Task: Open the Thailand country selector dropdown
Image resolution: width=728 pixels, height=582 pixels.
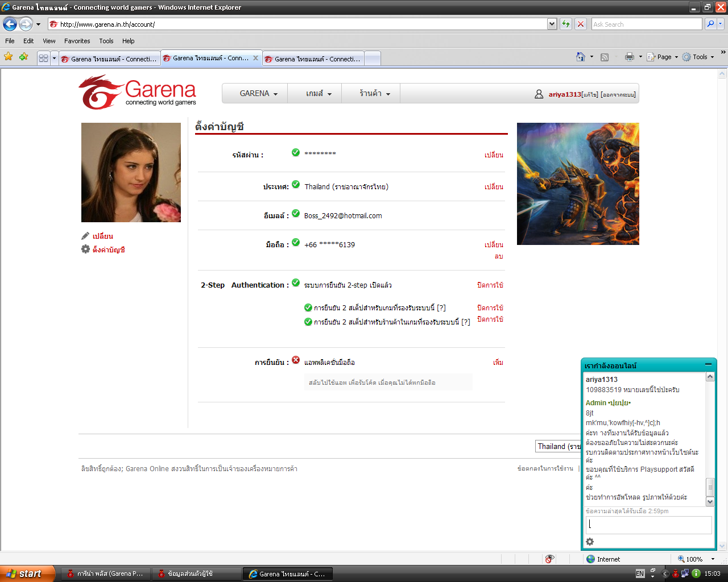Action: pos(559,446)
